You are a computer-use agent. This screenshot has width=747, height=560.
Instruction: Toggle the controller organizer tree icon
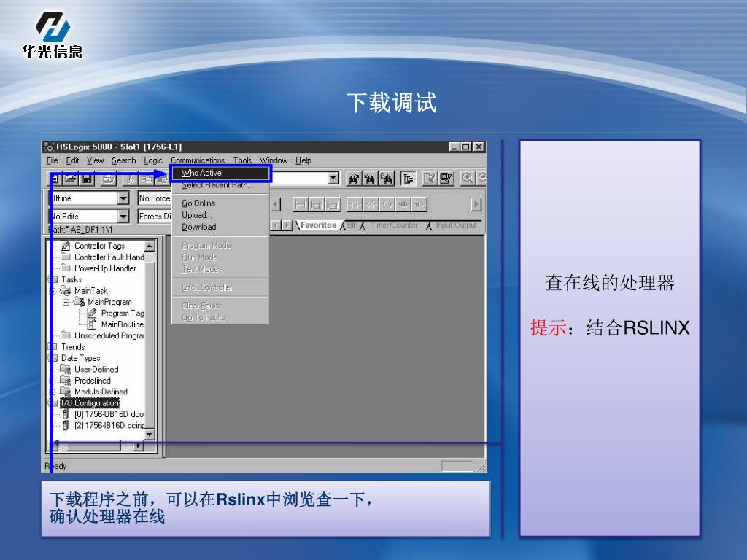(408, 179)
